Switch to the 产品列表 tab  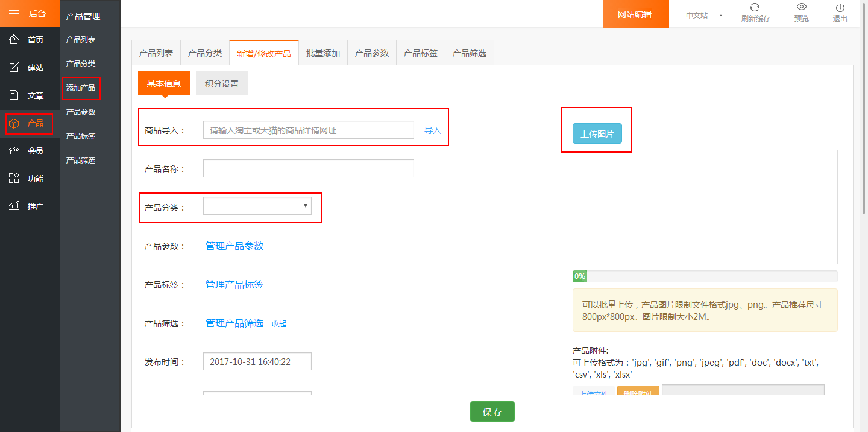[x=156, y=53]
